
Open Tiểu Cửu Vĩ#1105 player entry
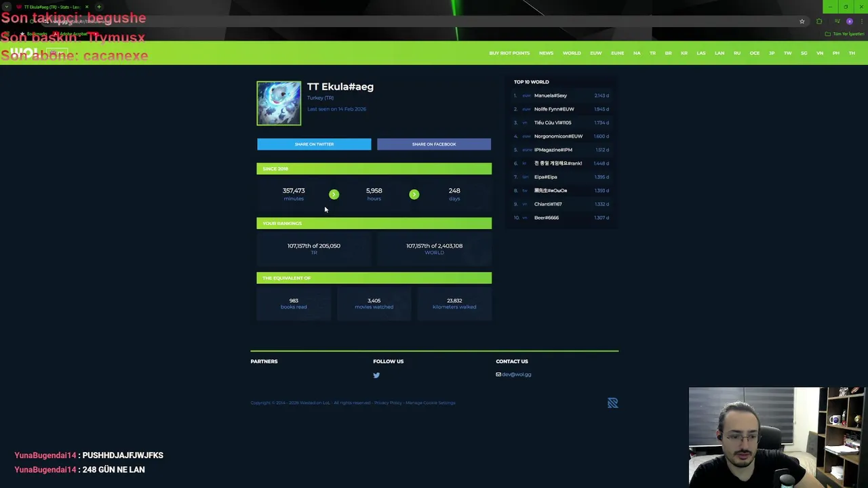(553, 123)
